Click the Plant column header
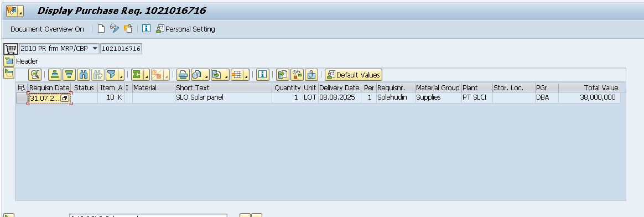644x217 pixels. click(476, 87)
